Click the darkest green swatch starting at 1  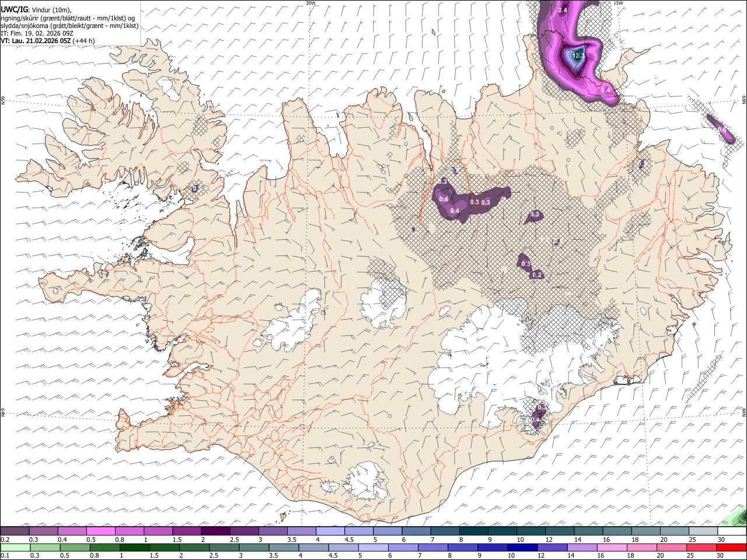(134, 547)
